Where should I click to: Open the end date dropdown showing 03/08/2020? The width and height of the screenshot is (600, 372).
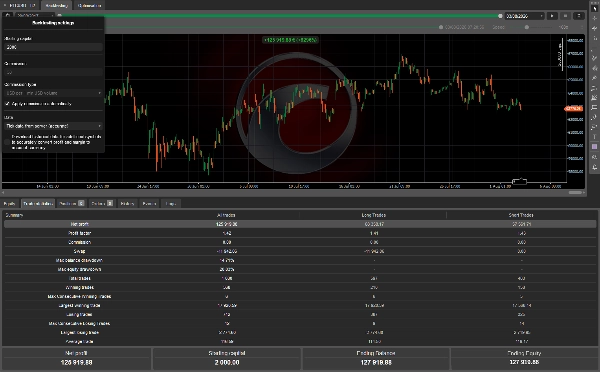coord(524,16)
